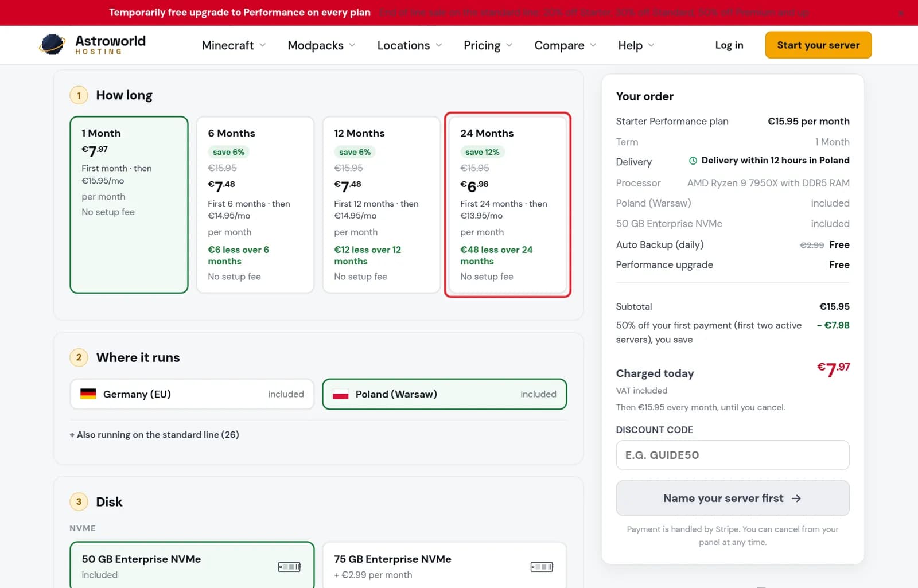The image size is (918, 588).
Task: Click 'Delivery within 12 hours in Poland' text
Action: pyautogui.click(x=776, y=161)
